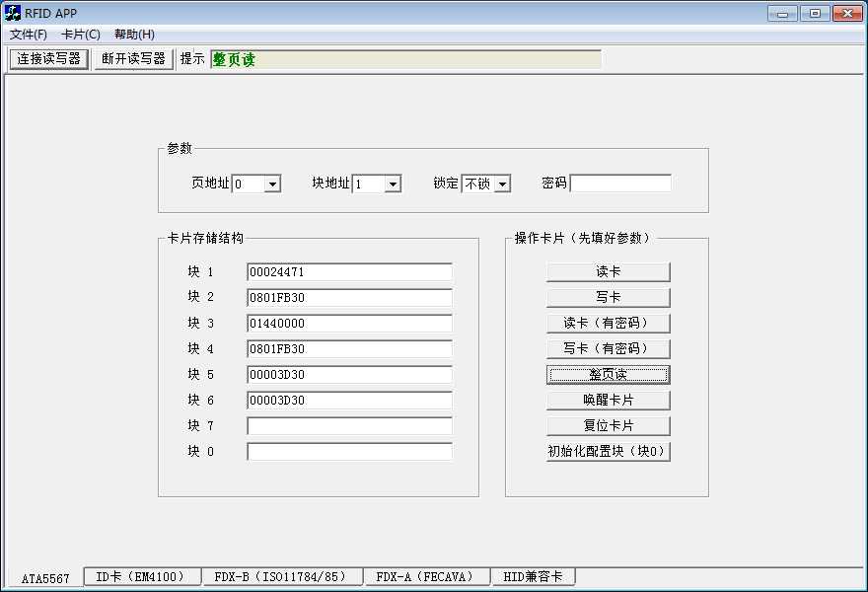Select the 块 1 field containing 00024471

[x=349, y=272]
